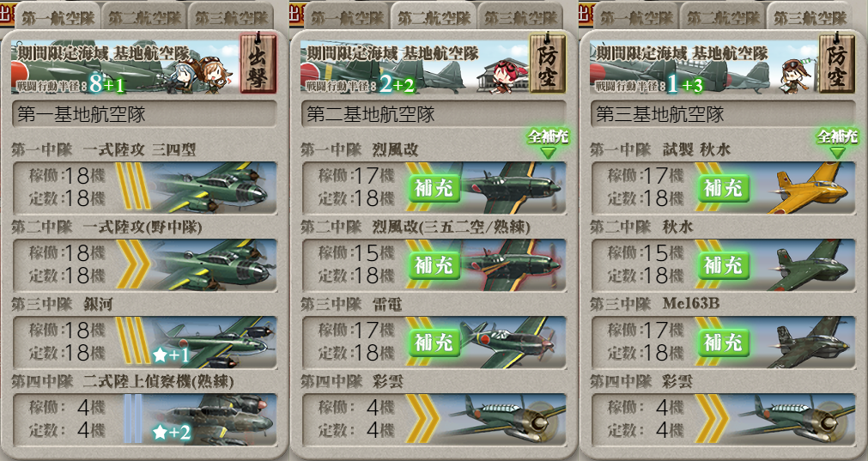Image resolution: width=868 pixels, height=461 pixels.
Task: Click 補充 resupply button for 烈風改(三五二空/熟練)
Action: pyautogui.click(x=434, y=265)
